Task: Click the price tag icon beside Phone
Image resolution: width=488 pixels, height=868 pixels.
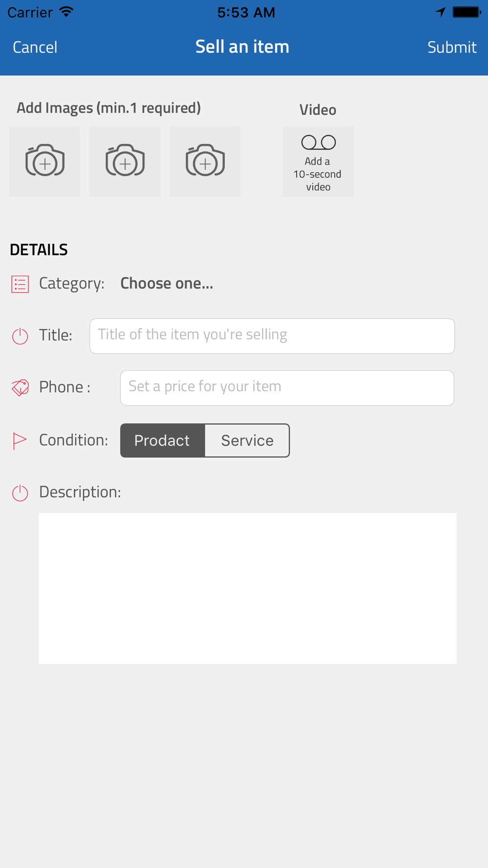Action: click(x=20, y=388)
